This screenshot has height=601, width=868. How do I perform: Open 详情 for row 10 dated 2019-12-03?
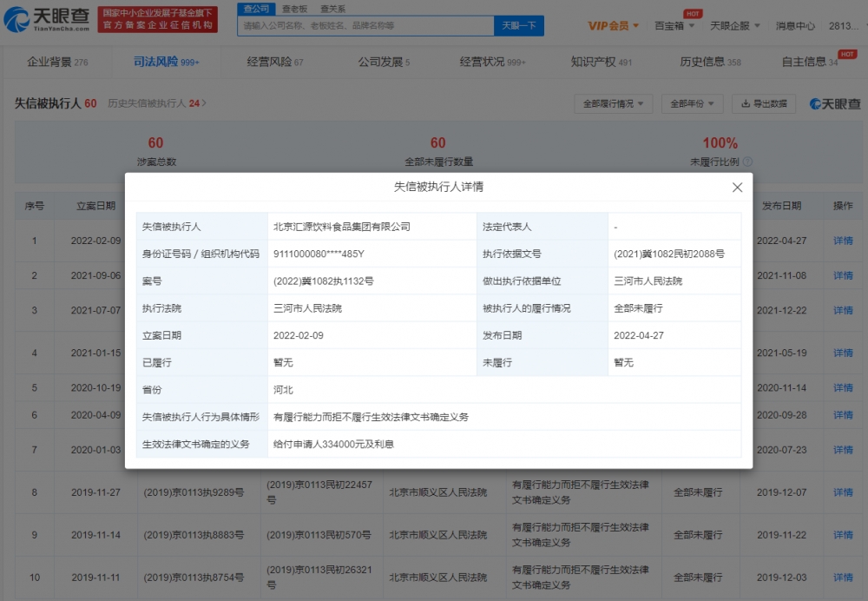(x=843, y=578)
